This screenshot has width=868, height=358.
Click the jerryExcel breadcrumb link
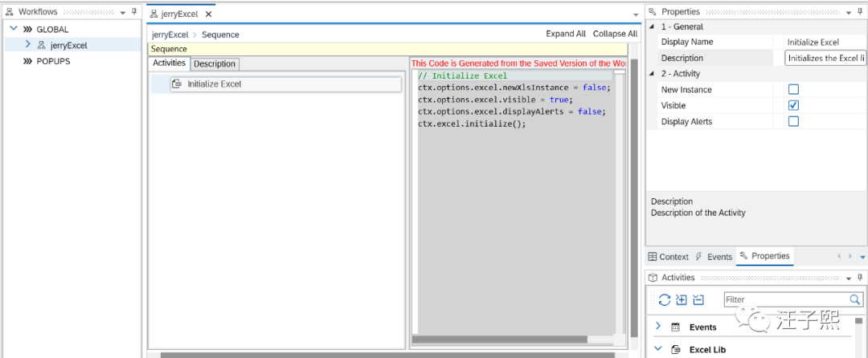170,35
